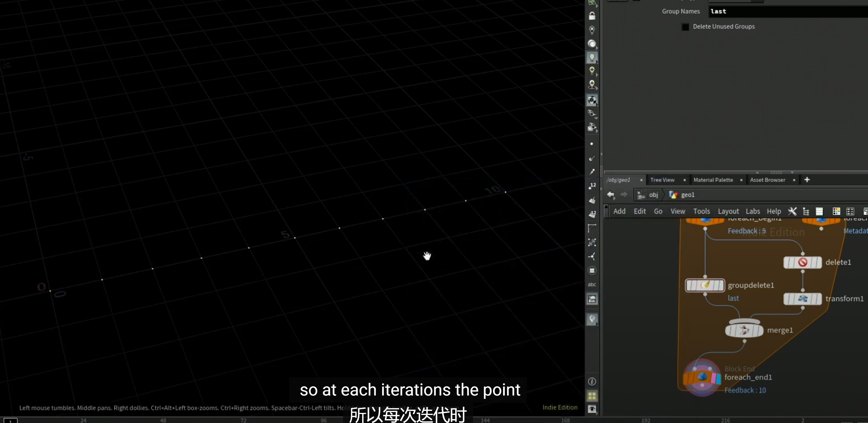
Task: Click the timeline frame 48 marker
Action: 163,420
